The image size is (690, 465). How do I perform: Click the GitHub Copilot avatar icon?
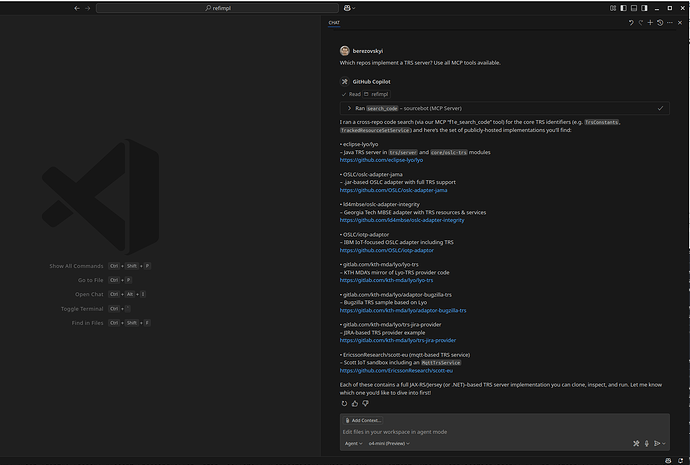345,81
